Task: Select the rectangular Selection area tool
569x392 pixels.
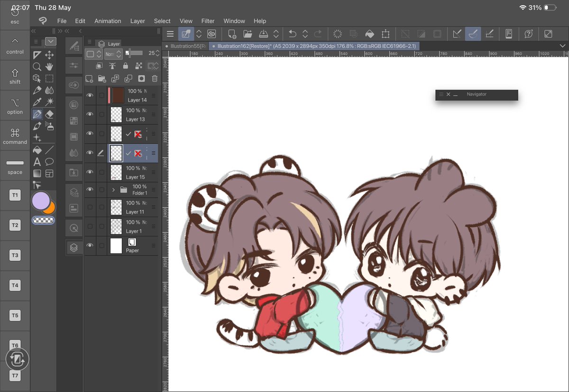Action: tap(49, 79)
